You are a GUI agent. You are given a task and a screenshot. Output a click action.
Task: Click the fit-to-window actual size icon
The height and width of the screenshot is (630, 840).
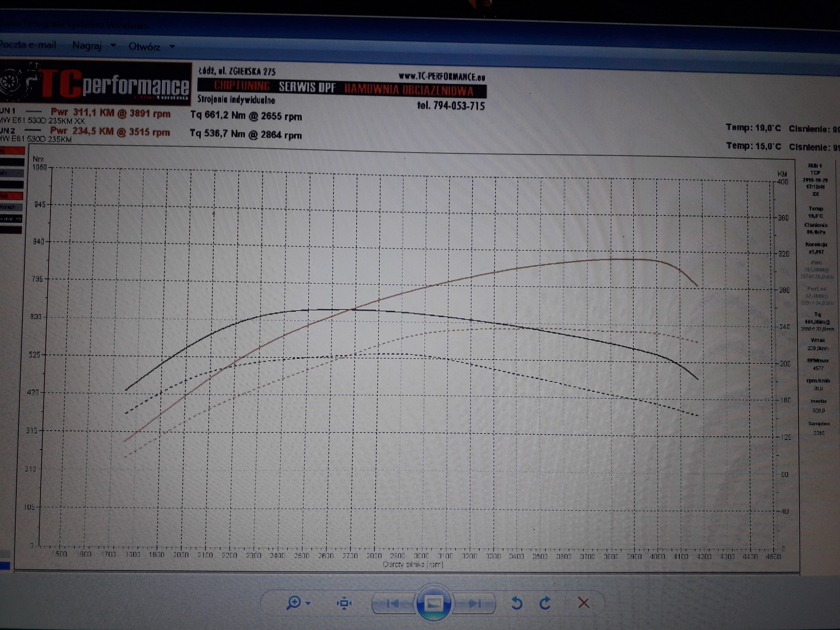344,603
